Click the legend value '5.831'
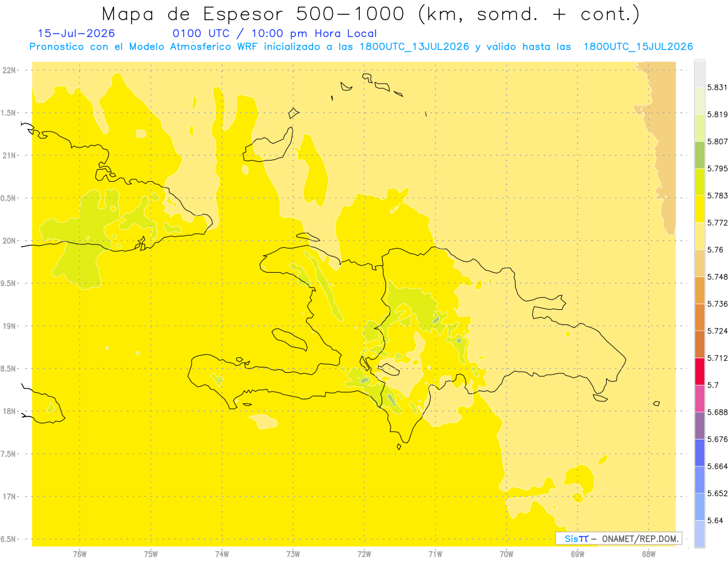Screen dimensions: 728x562 click(717, 87)
